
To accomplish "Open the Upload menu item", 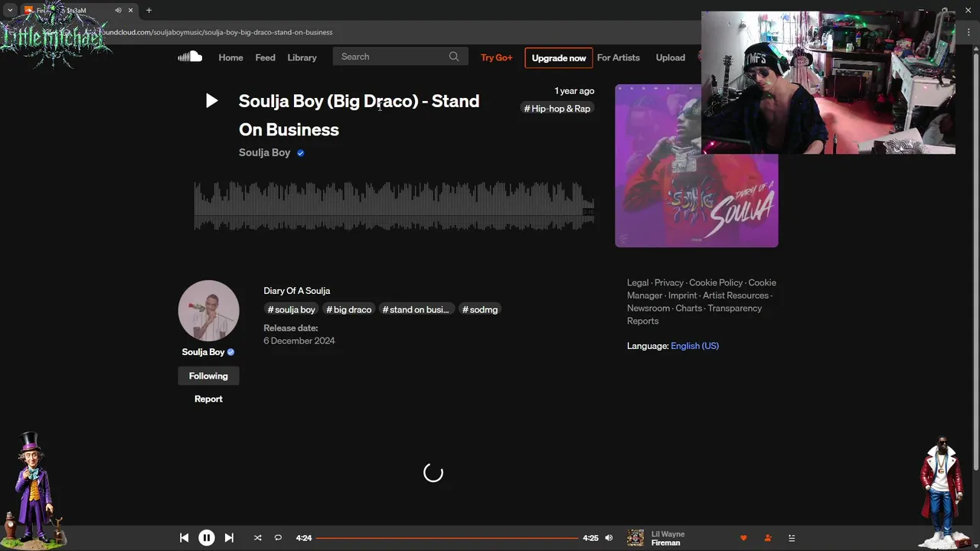I will click(670, 57).
